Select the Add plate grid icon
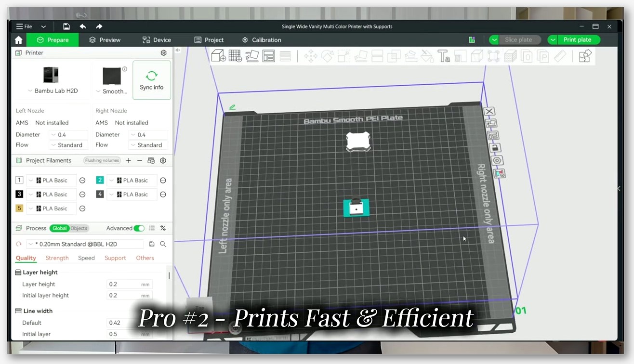Screen dimensions: 634x364 pos(235,56)
